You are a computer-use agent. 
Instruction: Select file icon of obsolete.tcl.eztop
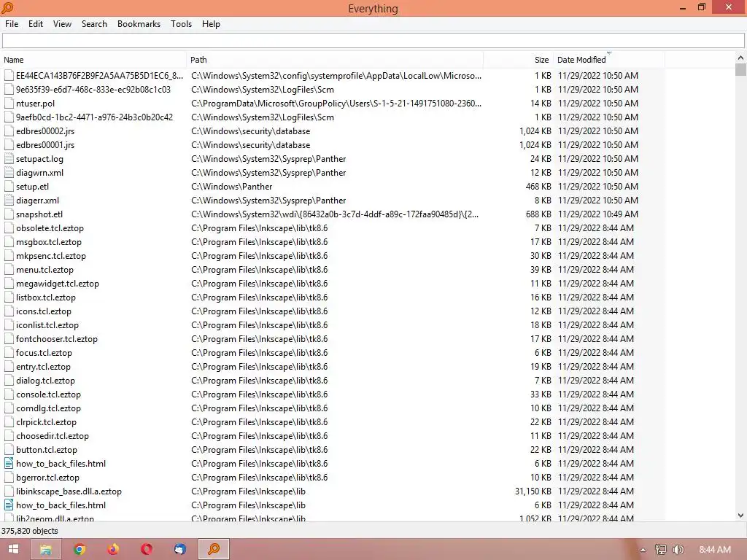pos(9,227)
